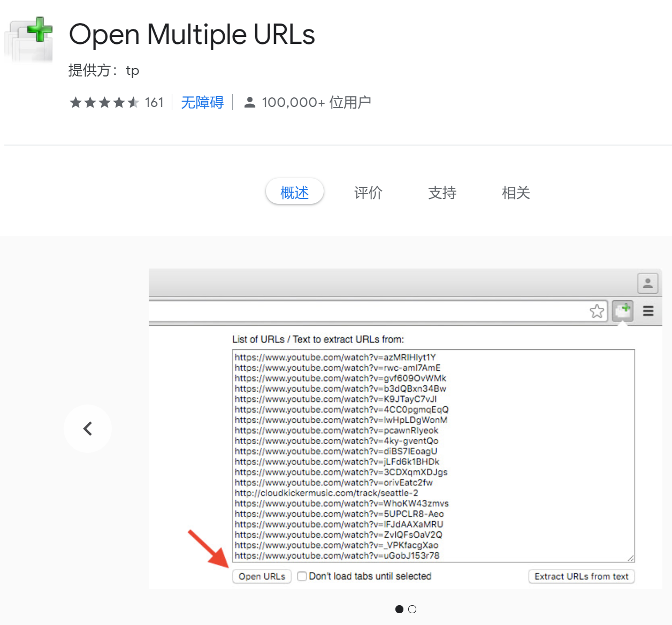672x625 pixels.
Task: Click the Open URLs button
Action: pyautogui.click(x=262, y=576)
